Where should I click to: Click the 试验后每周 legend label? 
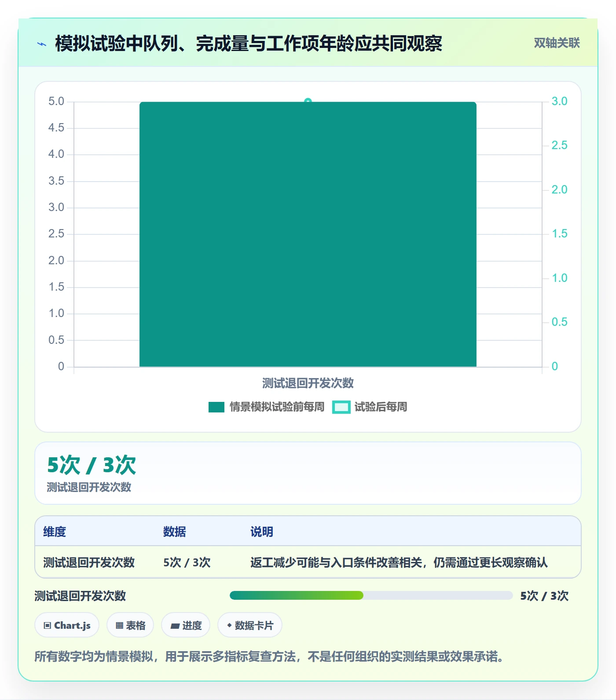coord(381,407)
